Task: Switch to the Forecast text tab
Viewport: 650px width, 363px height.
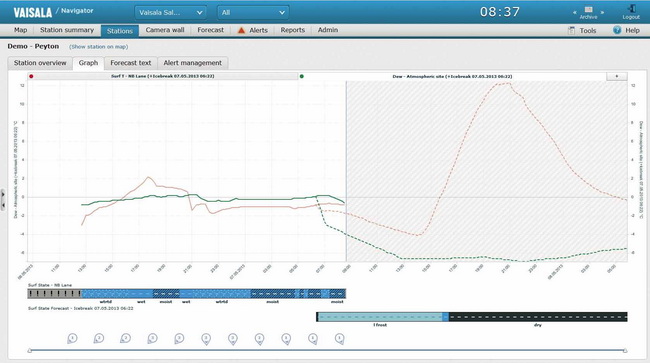Action: 131,63
